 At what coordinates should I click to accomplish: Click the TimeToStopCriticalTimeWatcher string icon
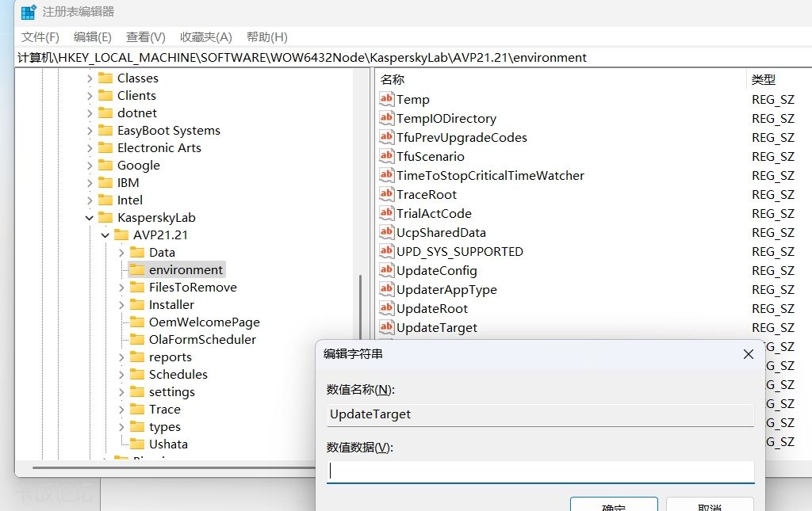point(386,175)
